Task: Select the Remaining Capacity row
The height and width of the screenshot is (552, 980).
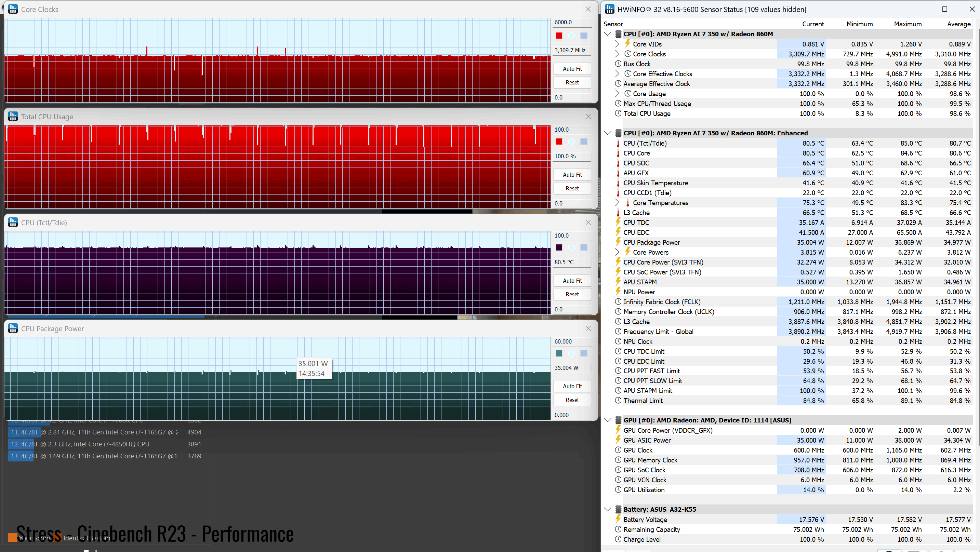Action: (x=787, y=529)
